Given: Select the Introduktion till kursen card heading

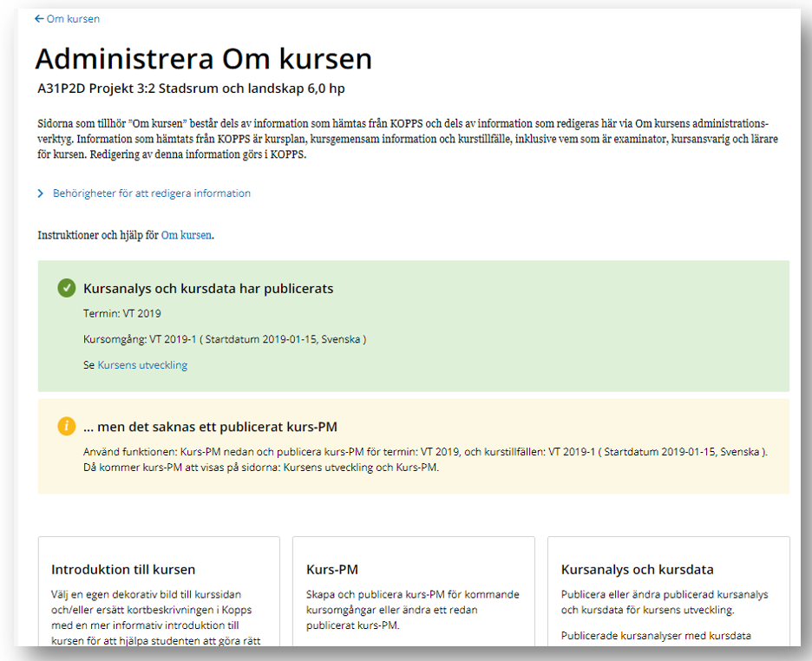Looking at the screenshot, I should (x=123, y=570).
